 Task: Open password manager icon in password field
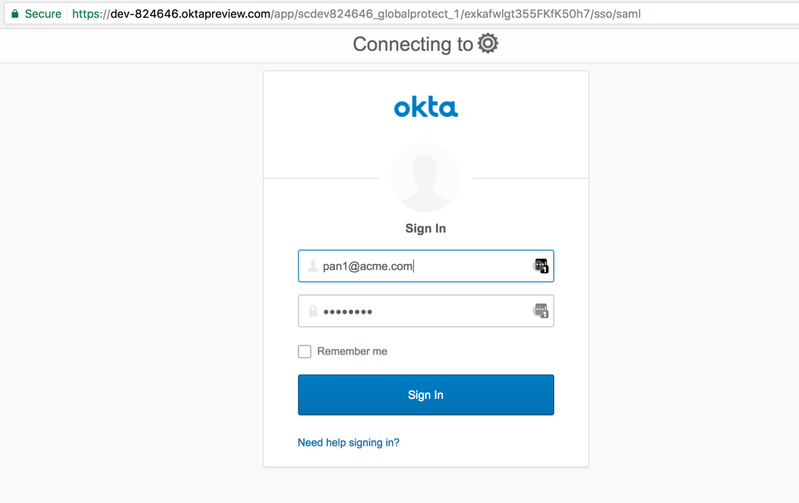541,311
